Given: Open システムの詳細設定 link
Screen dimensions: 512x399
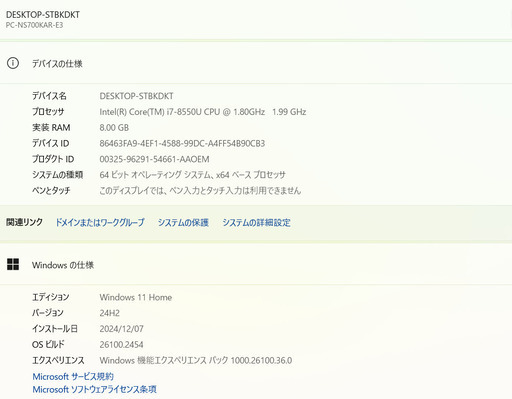Looking at the screenshot, I should tap(256, 222).
